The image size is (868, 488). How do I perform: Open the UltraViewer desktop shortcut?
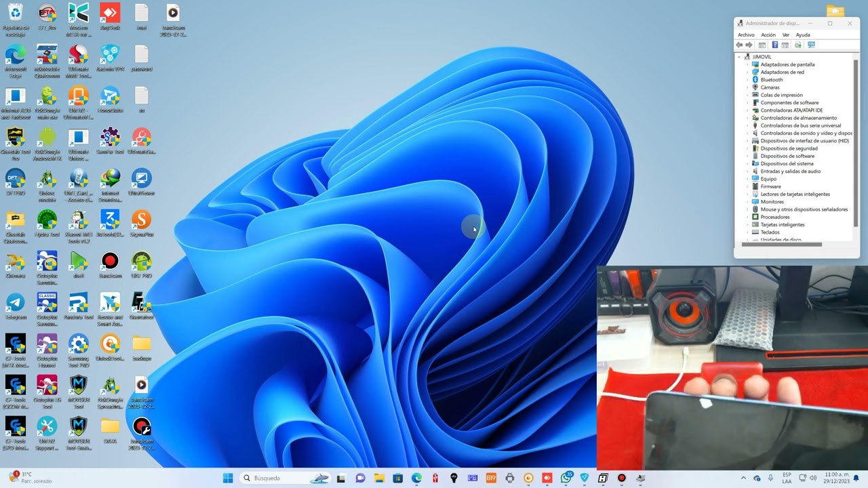point(141,182)
